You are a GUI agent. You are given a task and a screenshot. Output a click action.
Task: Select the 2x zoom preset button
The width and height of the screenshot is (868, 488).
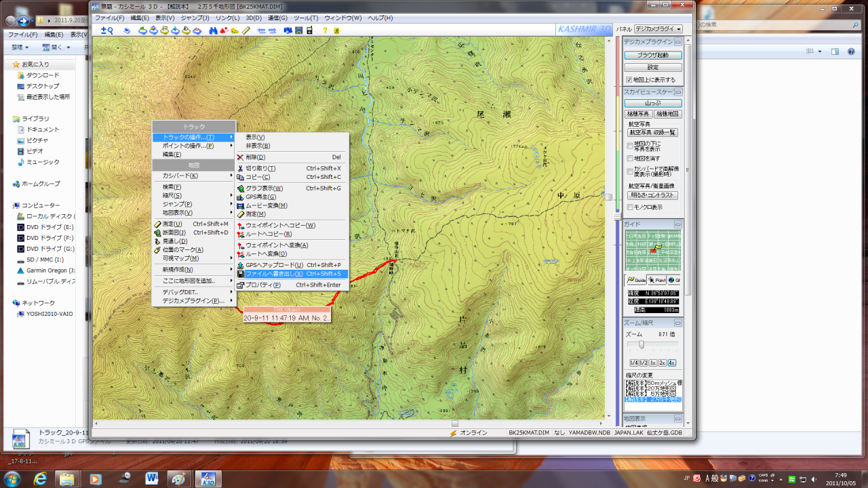(663, 363)
